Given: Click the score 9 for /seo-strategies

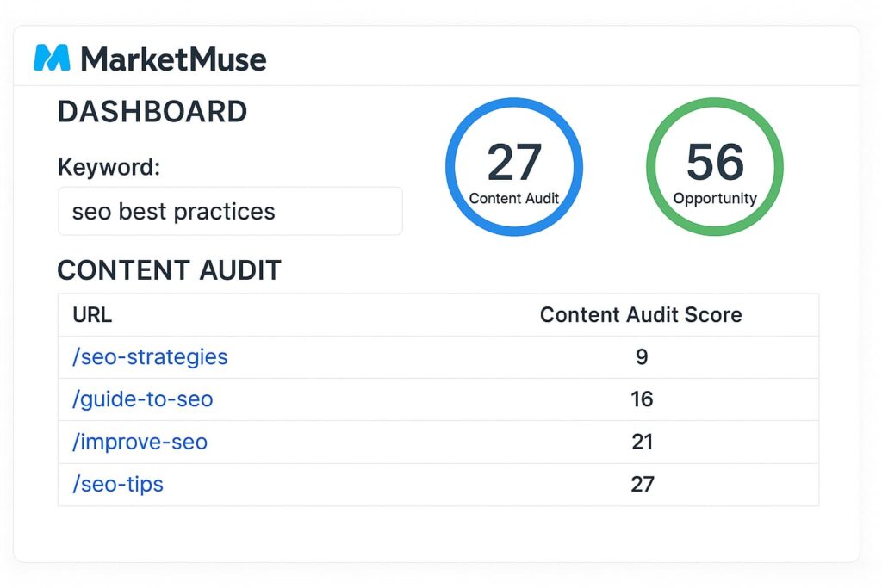Looking at the screenshot, I should pyautogui.click(x=642, y=357).
